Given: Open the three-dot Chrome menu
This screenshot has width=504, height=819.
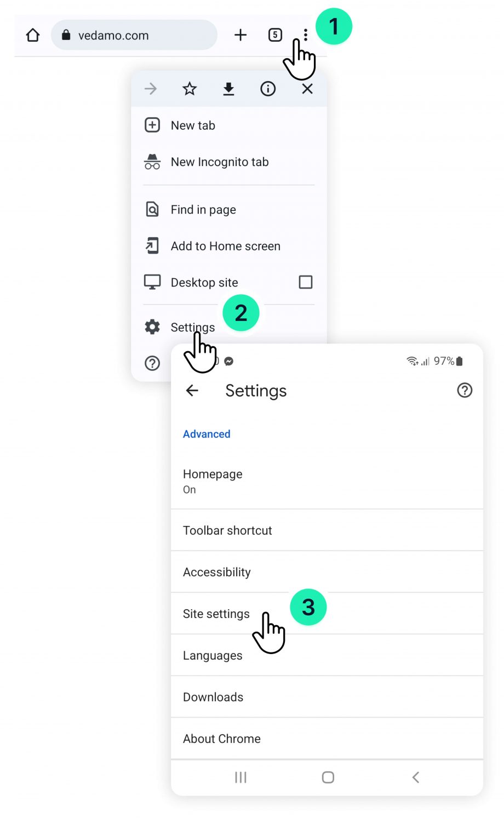Looking at the screenshot, I should coord(306,35).
